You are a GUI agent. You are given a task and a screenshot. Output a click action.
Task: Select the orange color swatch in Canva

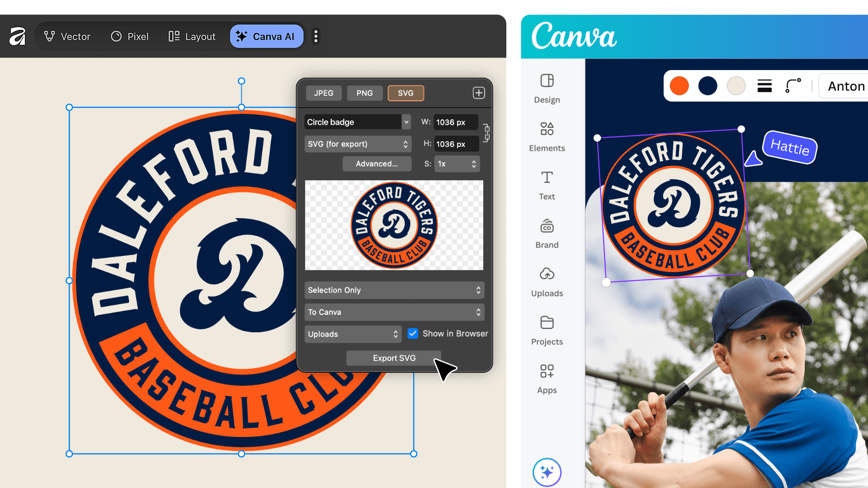679,85
